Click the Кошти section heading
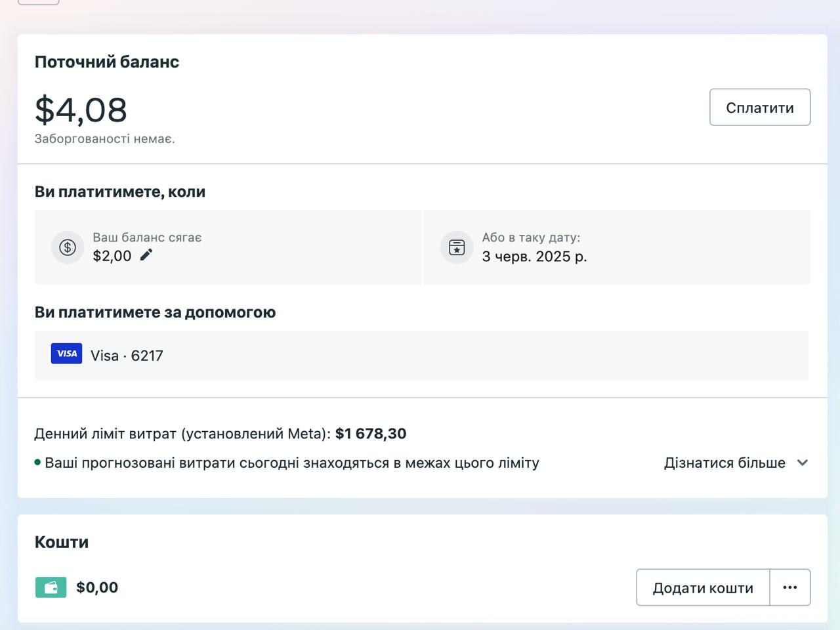This screenshot has width=840, height=630. (x=62, y=542)
